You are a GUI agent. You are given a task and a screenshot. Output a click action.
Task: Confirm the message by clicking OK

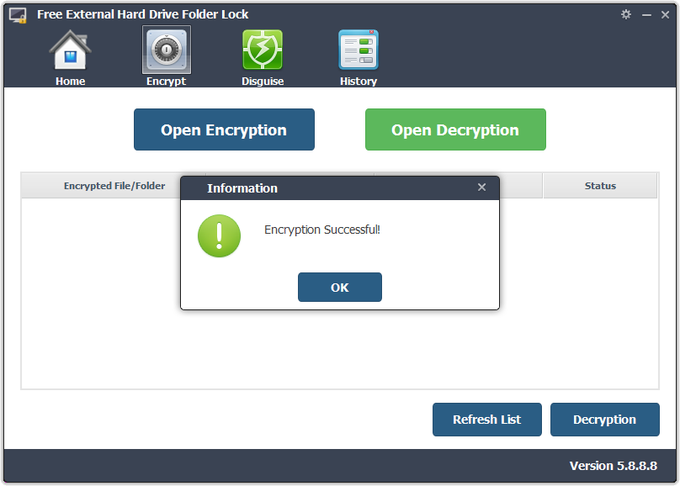(x=339, y=287)
